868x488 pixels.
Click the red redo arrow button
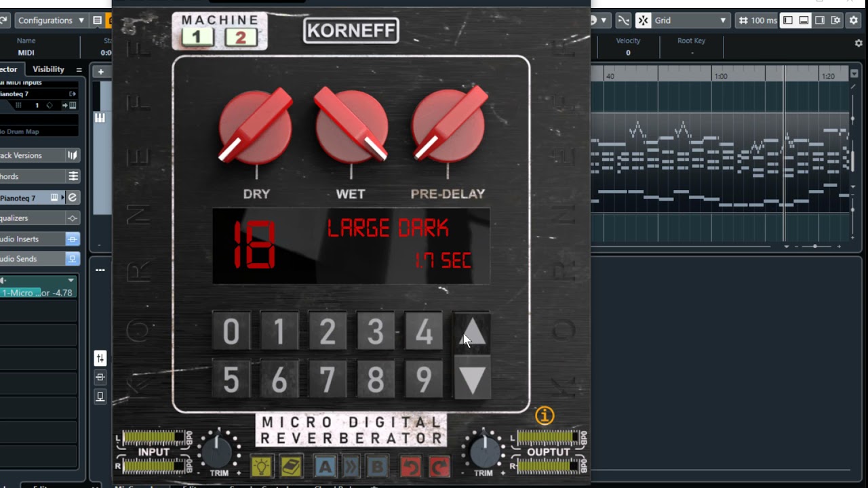tap(439, 466)
